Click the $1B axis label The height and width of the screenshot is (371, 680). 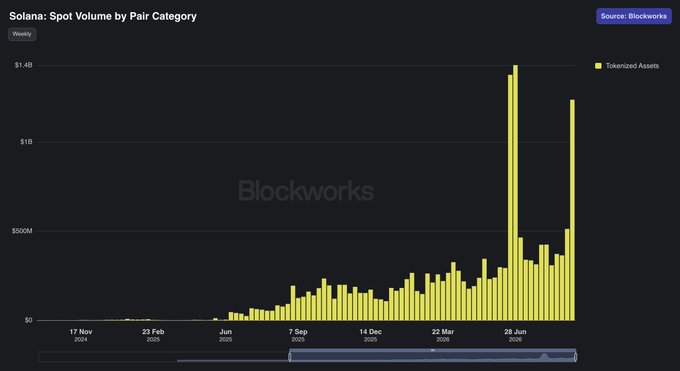[26, 142]
